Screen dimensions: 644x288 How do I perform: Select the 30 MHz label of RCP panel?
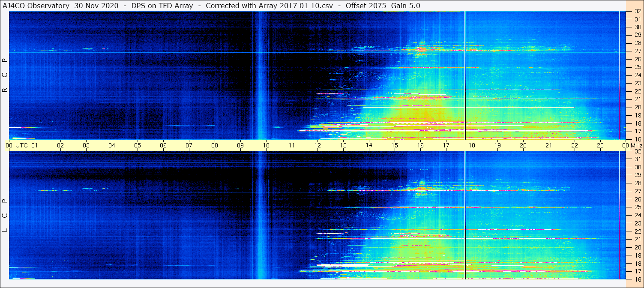[638, 27]
